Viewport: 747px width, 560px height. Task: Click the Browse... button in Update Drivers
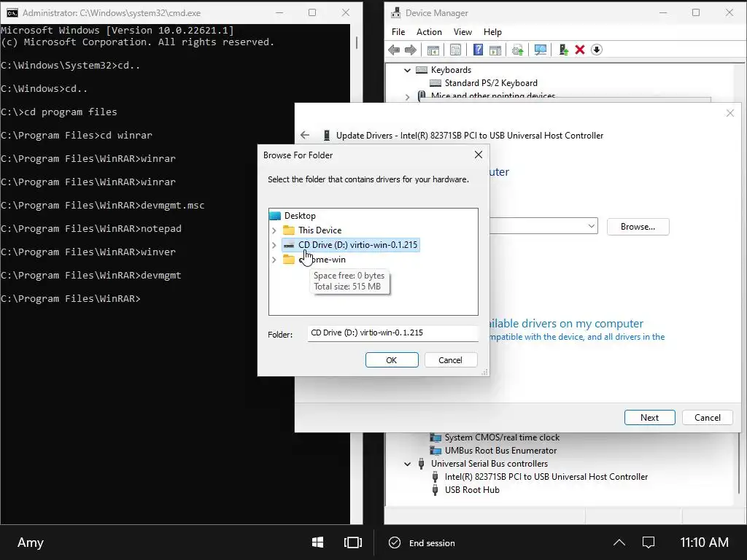tap(638, 227)
